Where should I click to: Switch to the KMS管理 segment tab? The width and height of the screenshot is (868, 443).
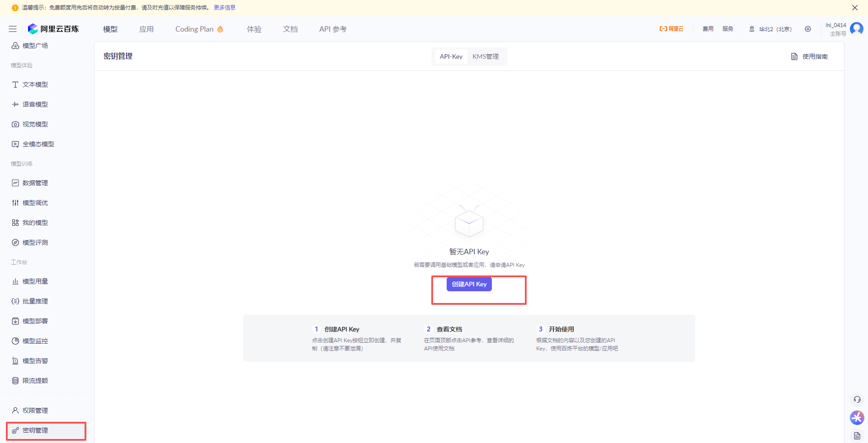[x=486, y=56]
